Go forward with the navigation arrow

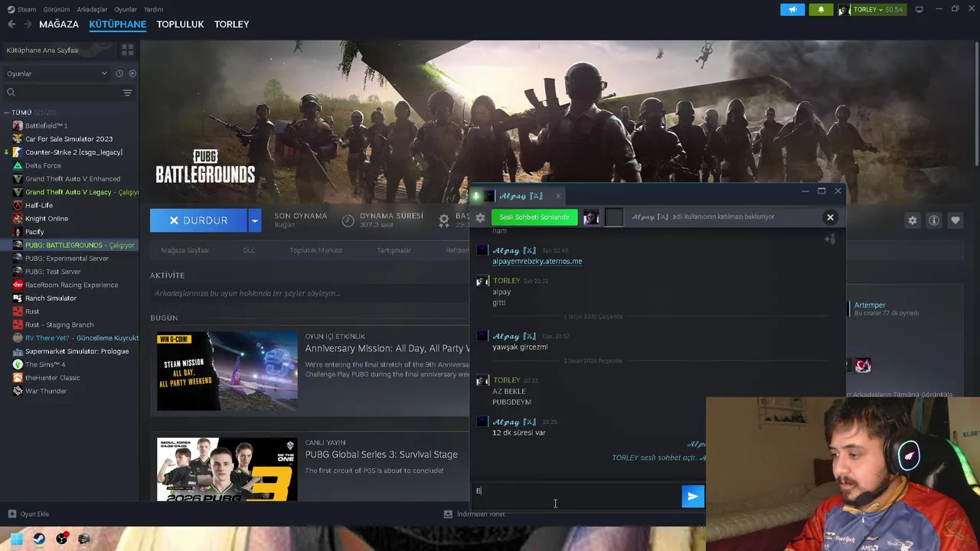coord(28,24)
